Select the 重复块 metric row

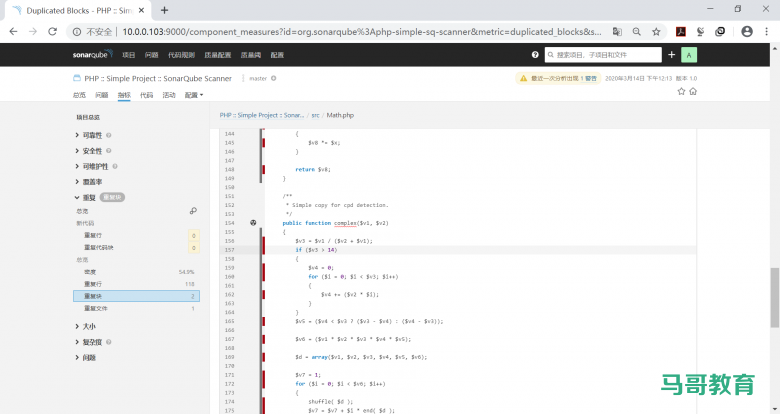coord(136,296)
